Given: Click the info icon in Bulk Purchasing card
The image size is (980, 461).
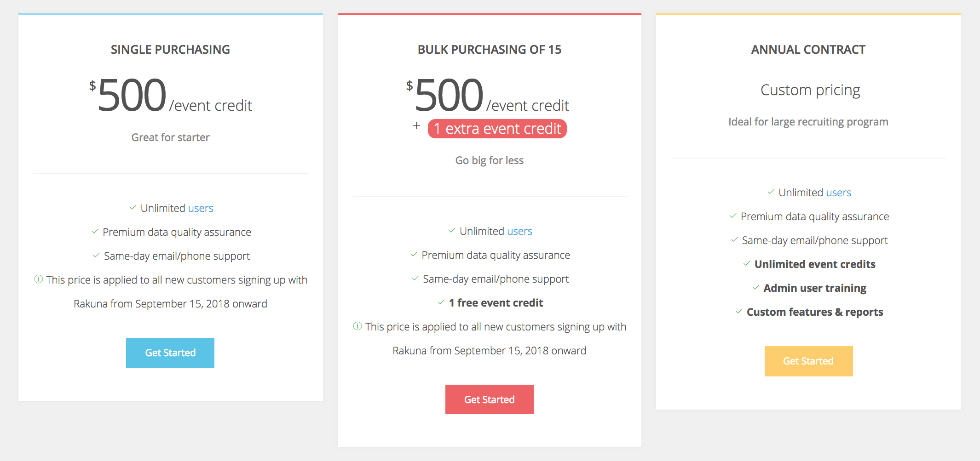Looking at the screenshot, I should pyautogui.click(x=357, y=326).
